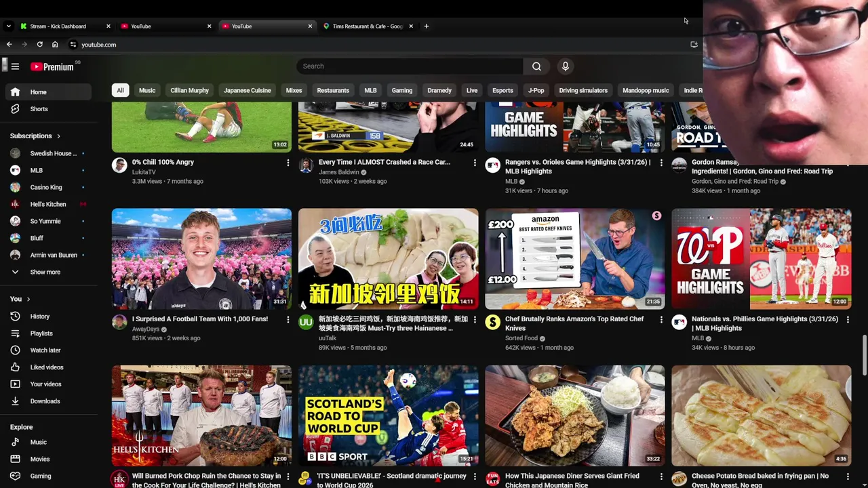Click the browser home button
The height and width of the screenshot is (488, 868).
55,44
